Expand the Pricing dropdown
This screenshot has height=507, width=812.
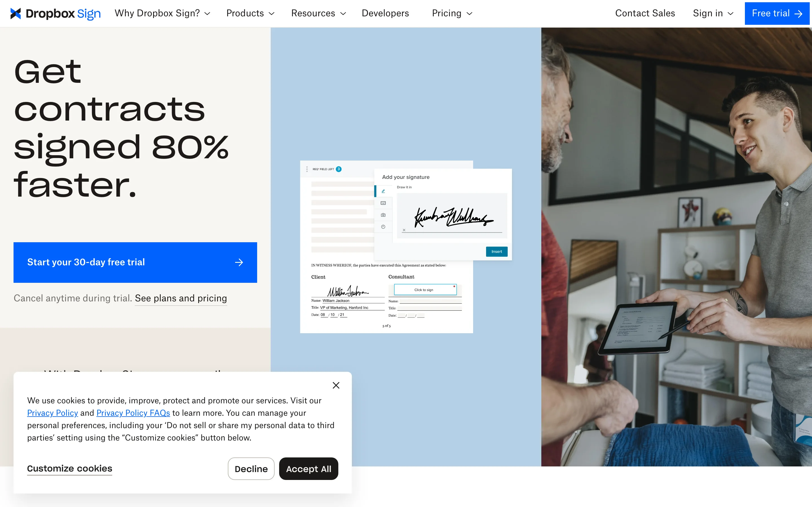coord(452,14)
